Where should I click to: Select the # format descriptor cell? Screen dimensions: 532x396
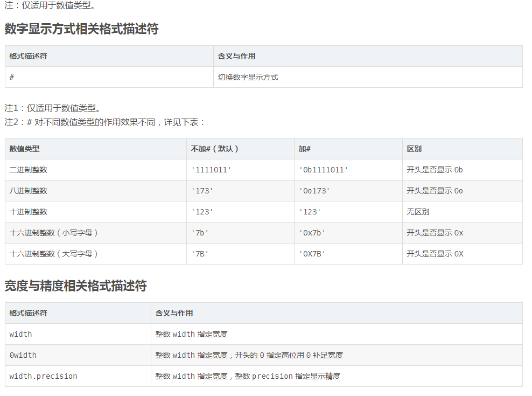[12, 77]
